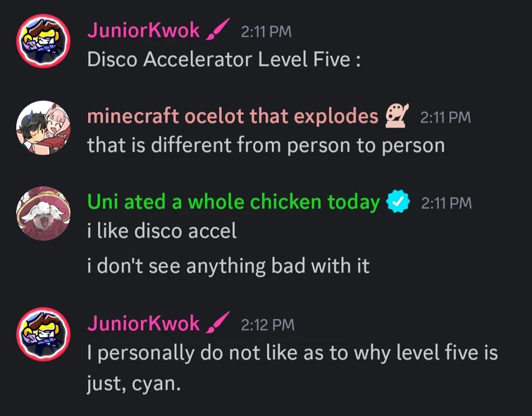This screenshot has height=416, width=532.
Task: Open JuniorKwok's avatar beside the 2:12 PM message
Action: pos(44,335)
